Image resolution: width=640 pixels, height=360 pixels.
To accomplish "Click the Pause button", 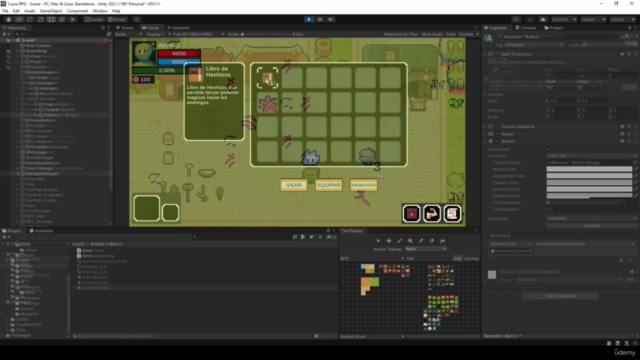I will click(320, 19).
